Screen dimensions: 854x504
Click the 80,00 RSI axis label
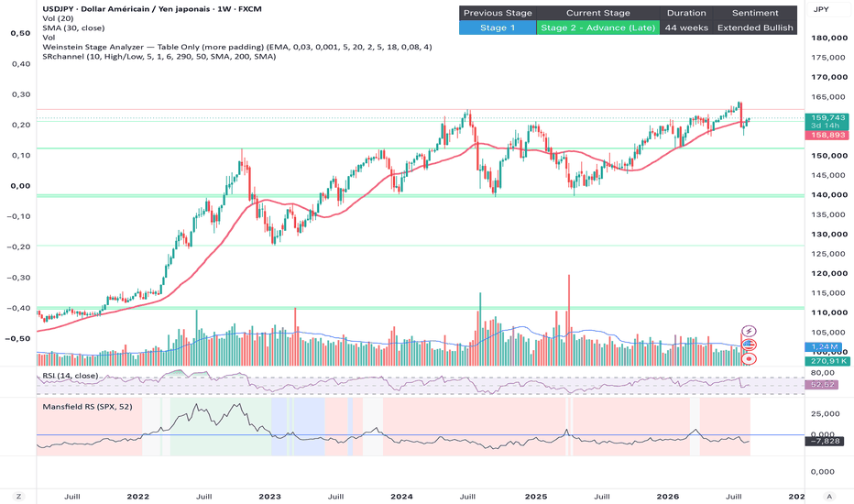point(823,373)
